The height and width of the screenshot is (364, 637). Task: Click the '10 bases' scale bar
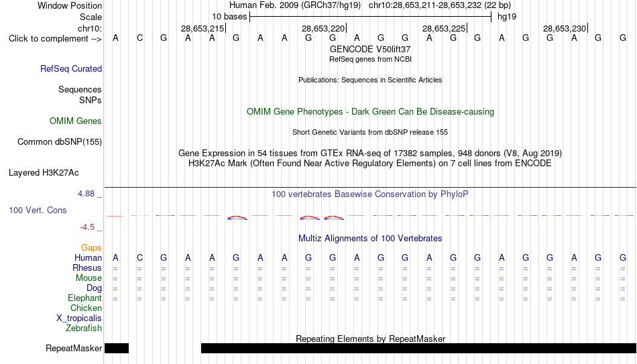(371, 17)
